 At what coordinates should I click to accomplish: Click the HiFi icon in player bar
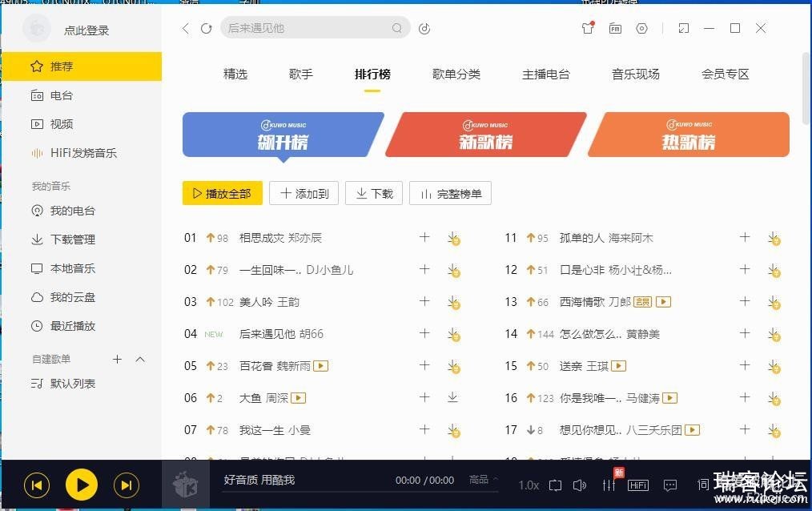pos(638,485)
